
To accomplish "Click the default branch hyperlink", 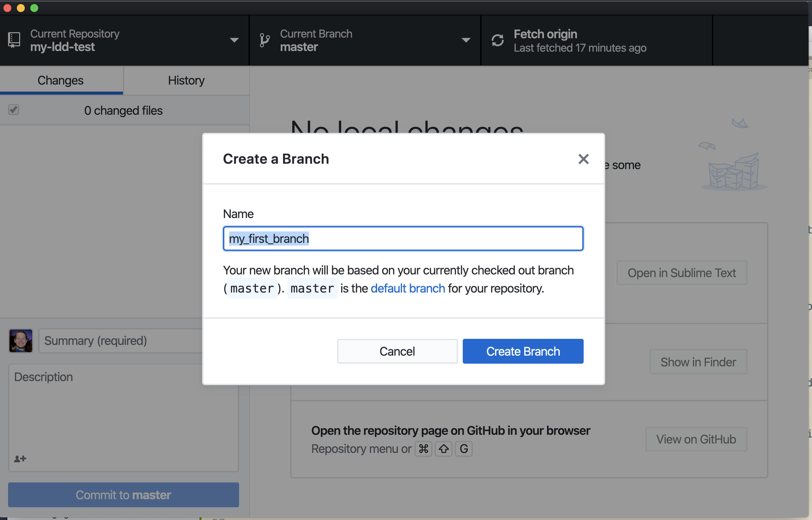I will 408,288.
